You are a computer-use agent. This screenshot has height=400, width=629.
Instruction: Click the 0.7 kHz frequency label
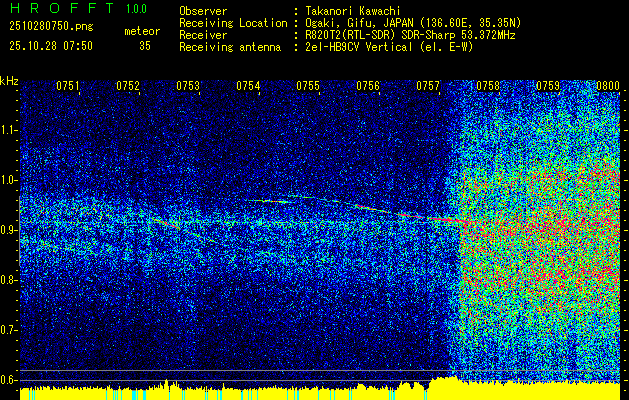(x=8, y=330)
